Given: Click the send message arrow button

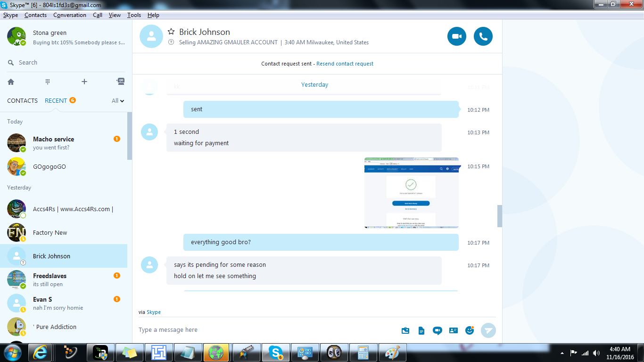Looking at the screenshot, I should pos(488,330).
